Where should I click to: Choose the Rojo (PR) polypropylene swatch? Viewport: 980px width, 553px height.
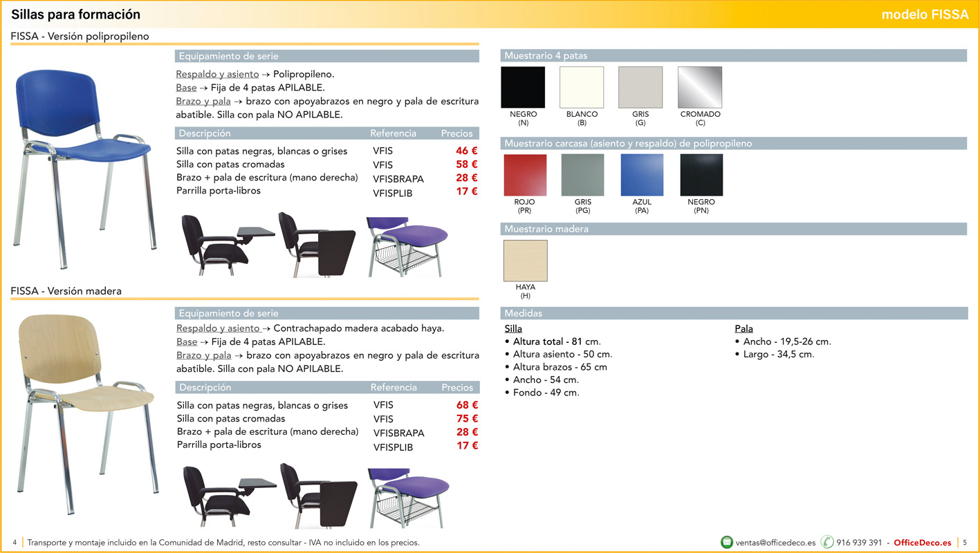[x=525, y=175]
